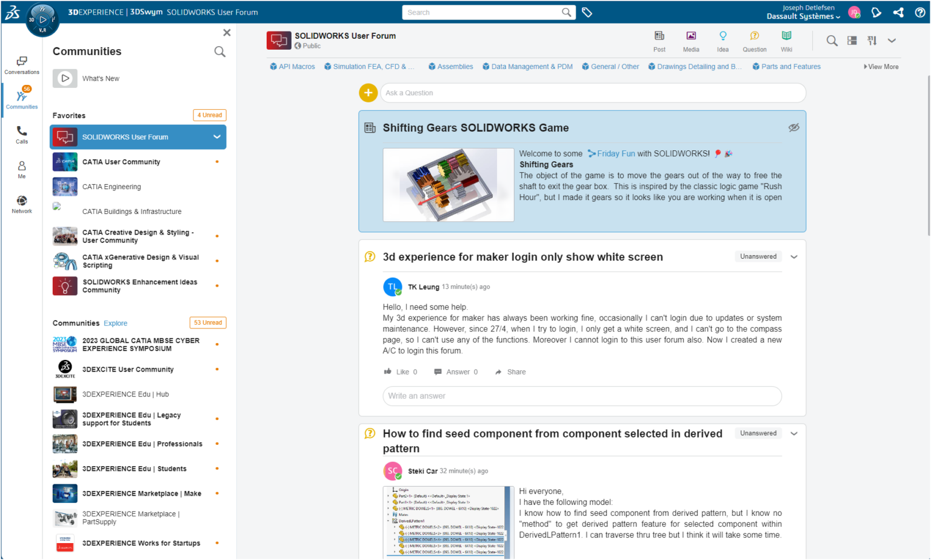Open the Calls sidebar icon
Viewport: 931px width, 560px height.
pos(22,133)
